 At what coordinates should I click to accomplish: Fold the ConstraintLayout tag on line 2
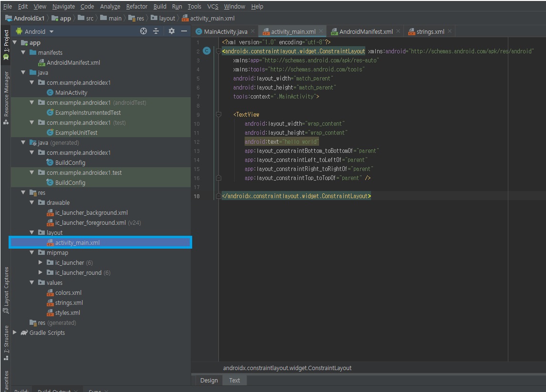(219, 51)
